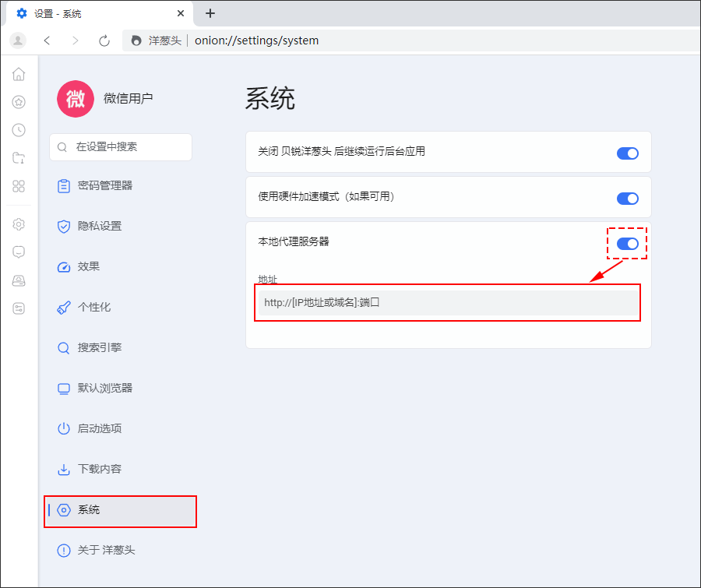Click the 密码管理器 clipboard icon
This screenshot has height=588, width=701.
(x=64, y=185)
